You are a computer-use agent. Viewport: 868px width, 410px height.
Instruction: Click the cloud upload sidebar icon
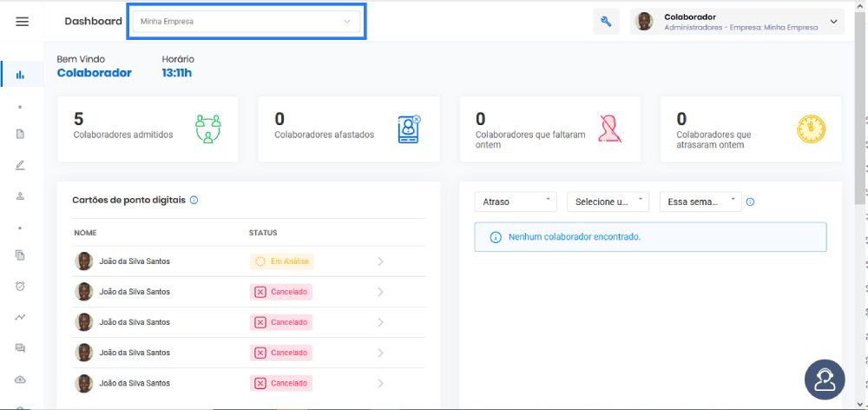(x=21, y=380)
